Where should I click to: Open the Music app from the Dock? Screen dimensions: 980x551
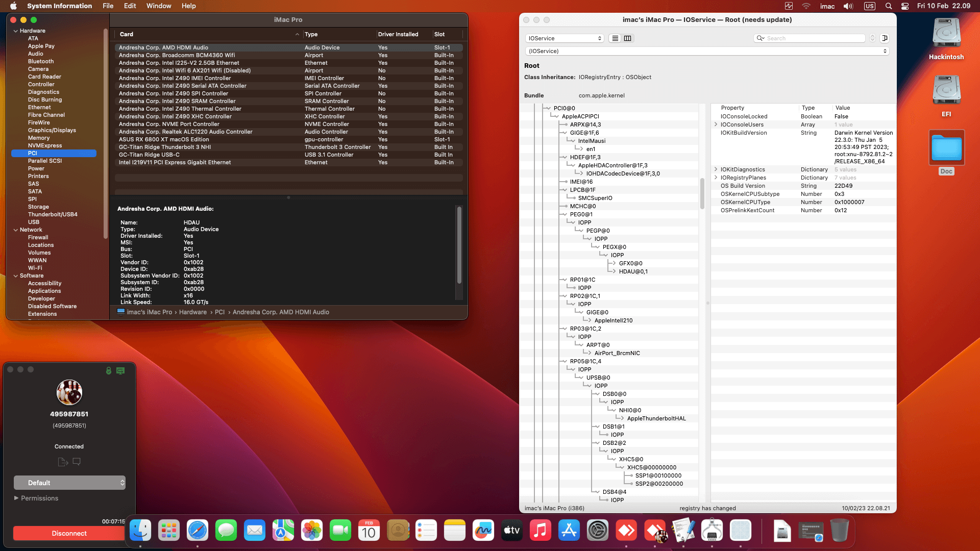click(x=541, y=531)
